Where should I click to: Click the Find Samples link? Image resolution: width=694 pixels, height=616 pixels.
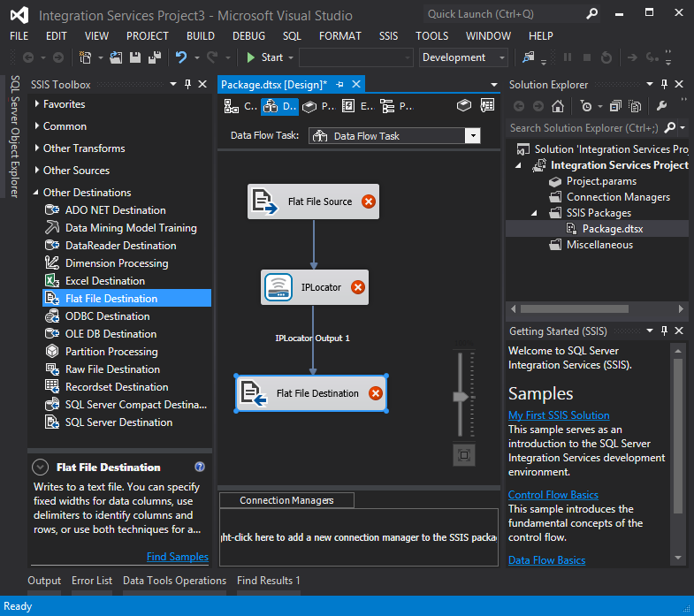(178, 557)
